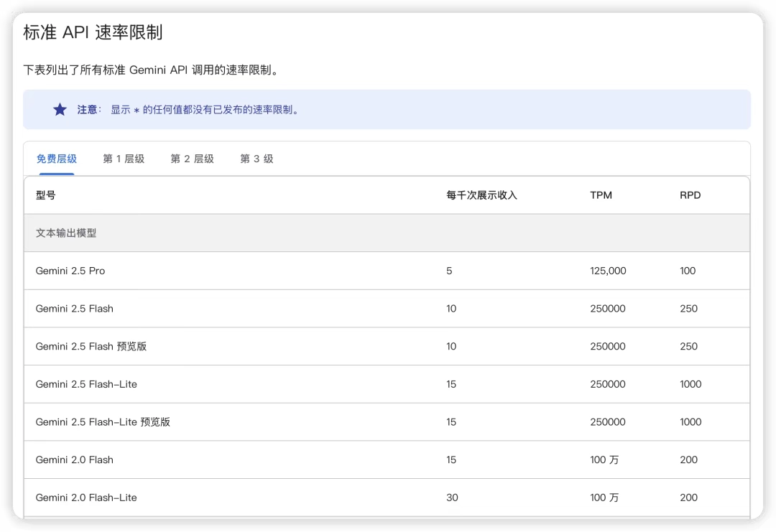
Task: Click the 标准 API 速率限制 page heading
Action: pos(92,32)
